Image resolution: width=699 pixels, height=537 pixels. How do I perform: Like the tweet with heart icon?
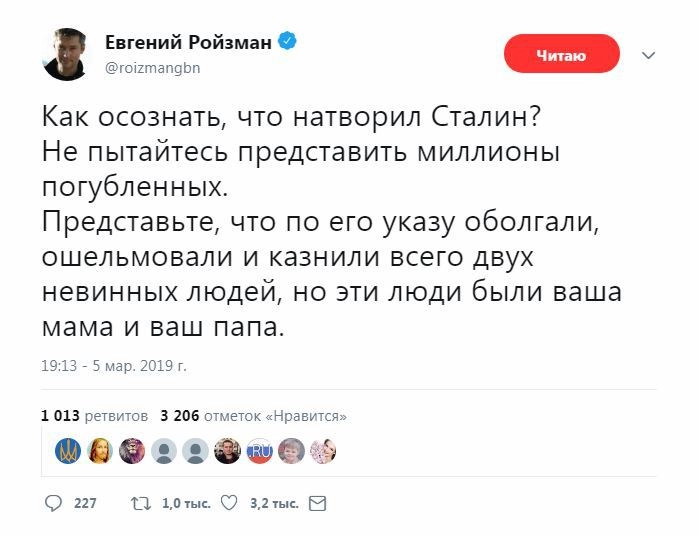(228, 503)
